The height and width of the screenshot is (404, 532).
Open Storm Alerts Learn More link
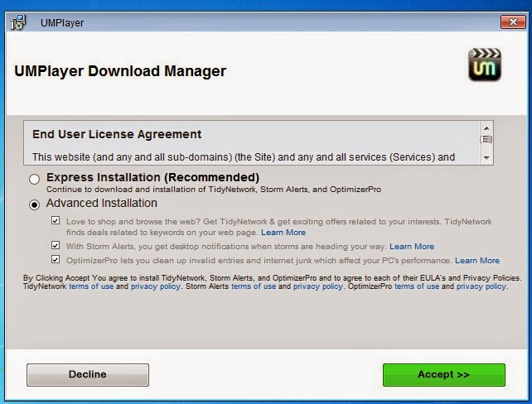pos(412,247)
